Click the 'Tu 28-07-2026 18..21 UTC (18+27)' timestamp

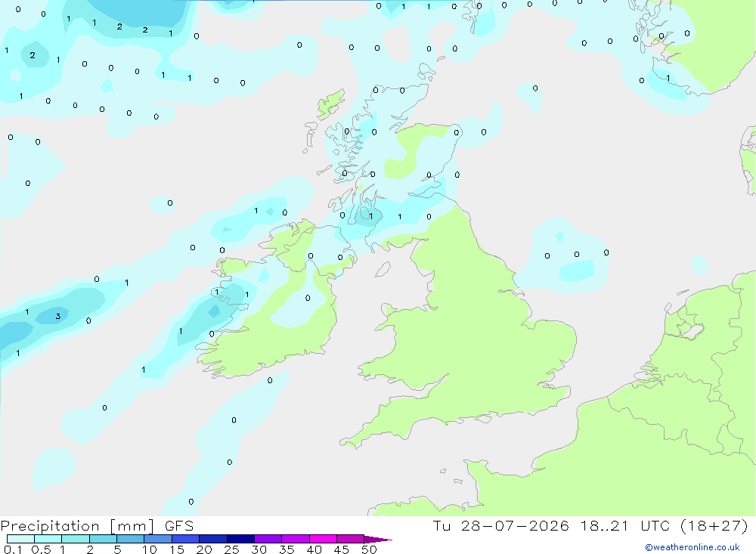[x=590, y=525]
